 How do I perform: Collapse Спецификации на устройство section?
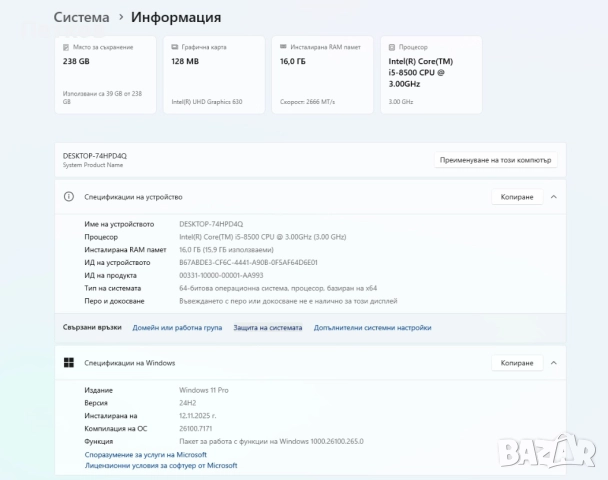[x=554, y=197]
